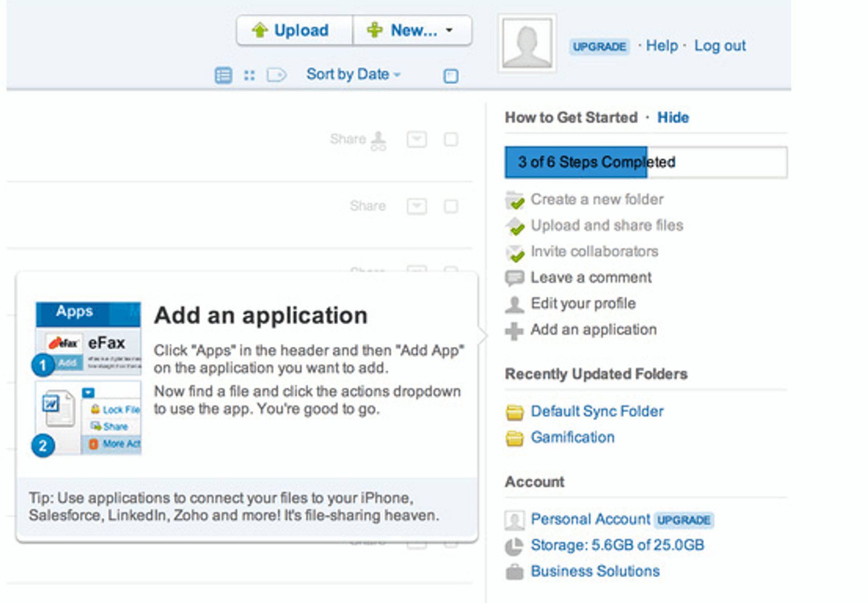Select the Edit your profile step

[583, 304]
